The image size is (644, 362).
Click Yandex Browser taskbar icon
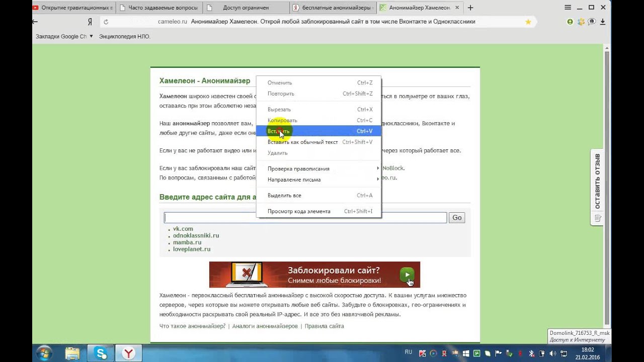click(129, 353)
